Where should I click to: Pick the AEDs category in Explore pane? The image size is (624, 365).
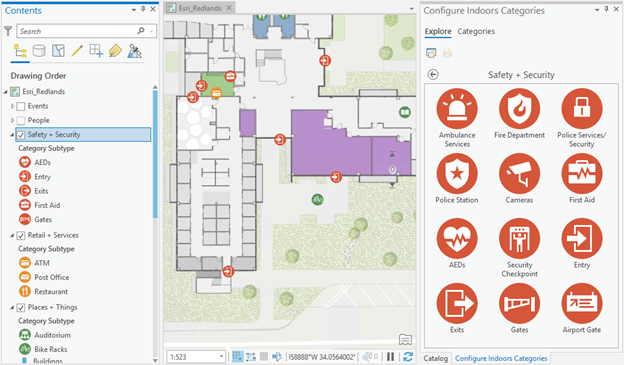click(457, 238)
